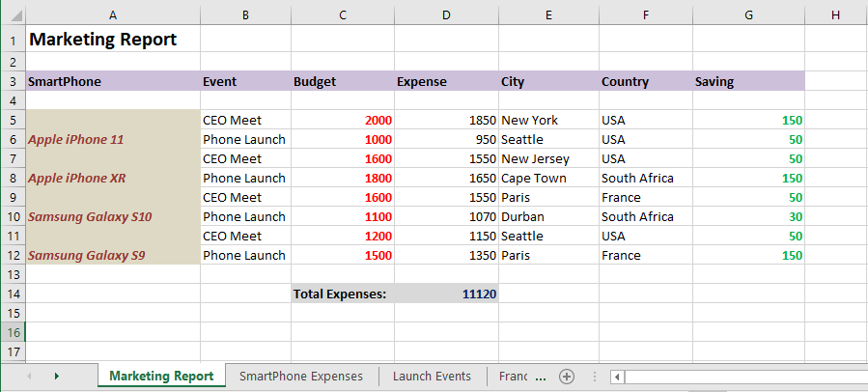Screen dimensions: 868x392
Task: Click the Durban city cell
Action: coord(548,217)
